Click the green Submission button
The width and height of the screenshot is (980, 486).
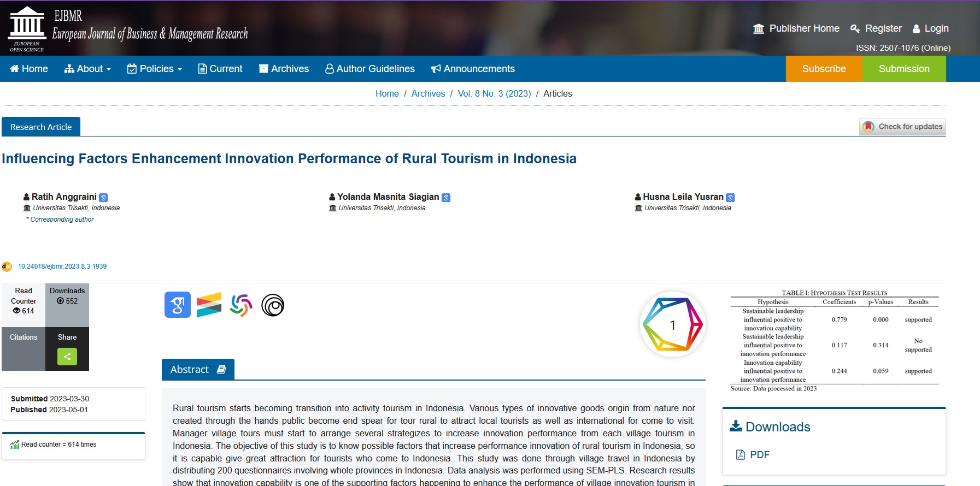[903, 69]
